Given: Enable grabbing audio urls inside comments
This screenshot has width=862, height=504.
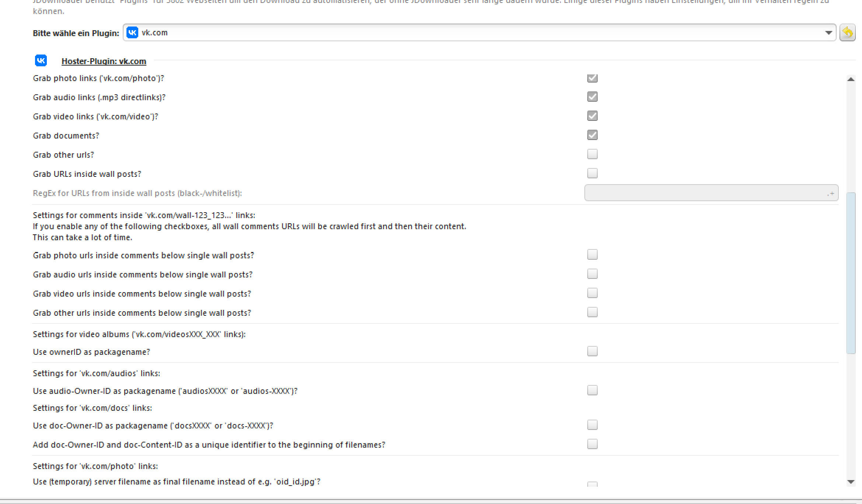Looking at the screenshot, I should (x=592, y=274).
